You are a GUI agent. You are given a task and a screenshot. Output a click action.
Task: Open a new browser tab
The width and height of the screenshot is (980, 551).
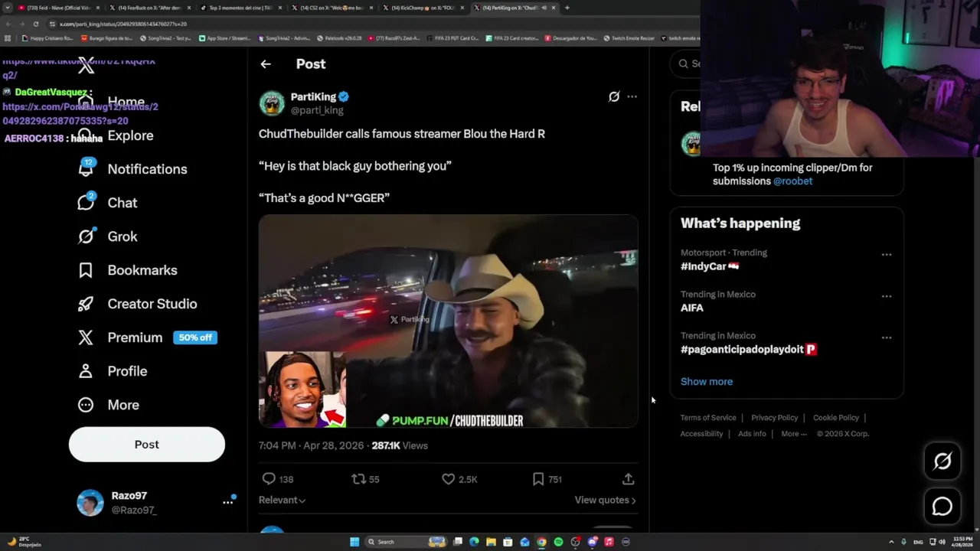tap(567, 8)
